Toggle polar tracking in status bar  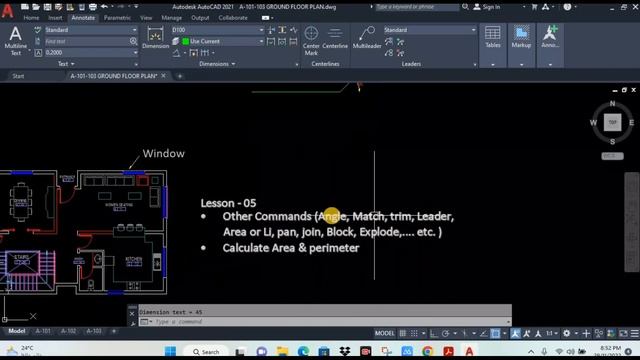[446, 333]
